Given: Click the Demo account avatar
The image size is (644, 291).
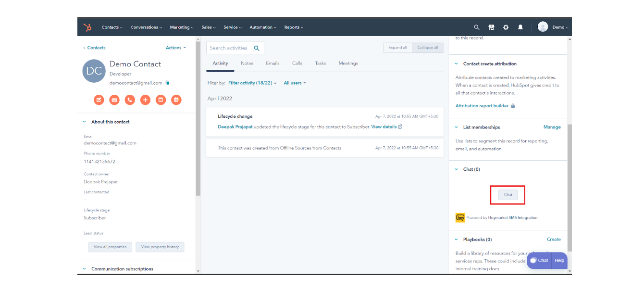Looking at the screenshot, I should (543, 27).
